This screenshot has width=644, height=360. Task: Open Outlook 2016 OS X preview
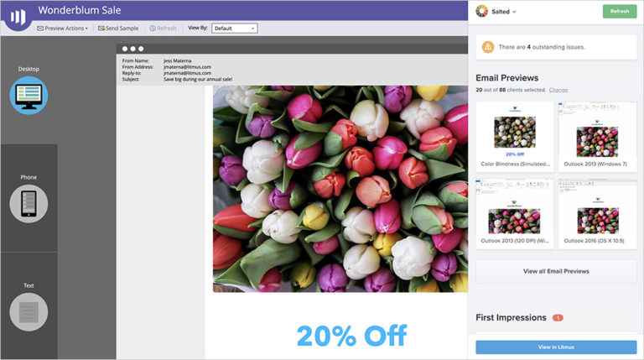[x=598, y=214]
